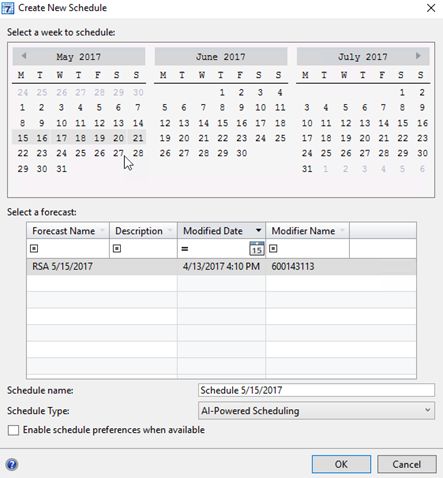Select July 10 in the calendar

(307, 123)
